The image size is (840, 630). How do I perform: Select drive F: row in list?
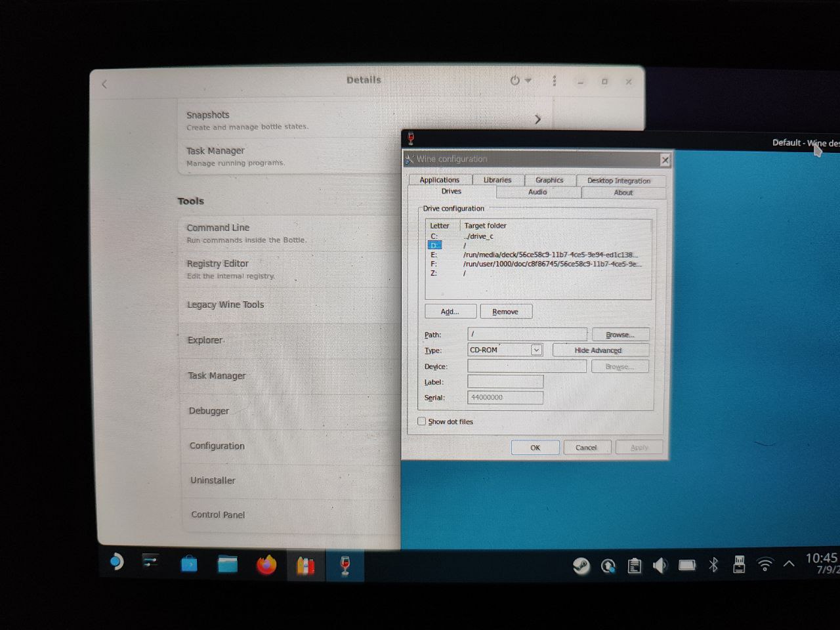click(537, 264)
